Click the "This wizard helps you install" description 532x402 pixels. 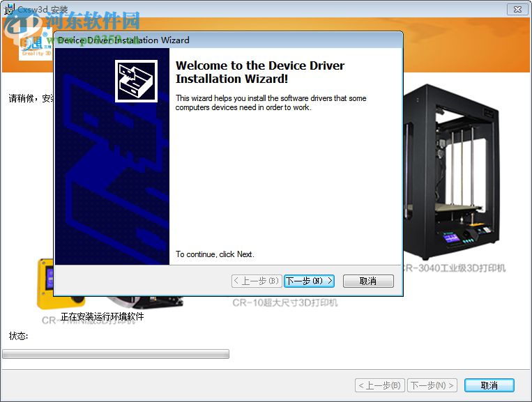click(x=271, y=102)
